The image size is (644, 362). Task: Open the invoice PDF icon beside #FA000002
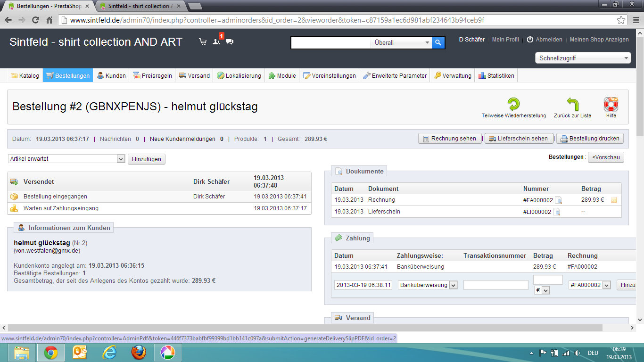click(x=558, y=200)
